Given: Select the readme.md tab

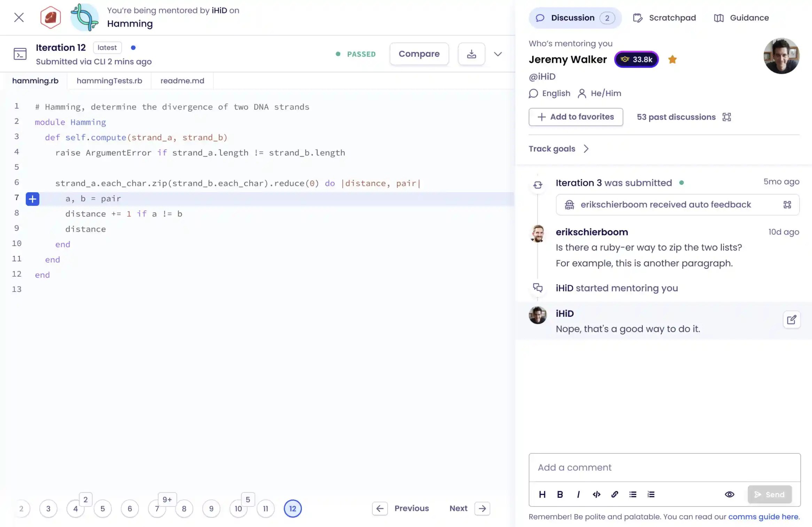Looking at the screenshot, I should [x=182, y=80].
